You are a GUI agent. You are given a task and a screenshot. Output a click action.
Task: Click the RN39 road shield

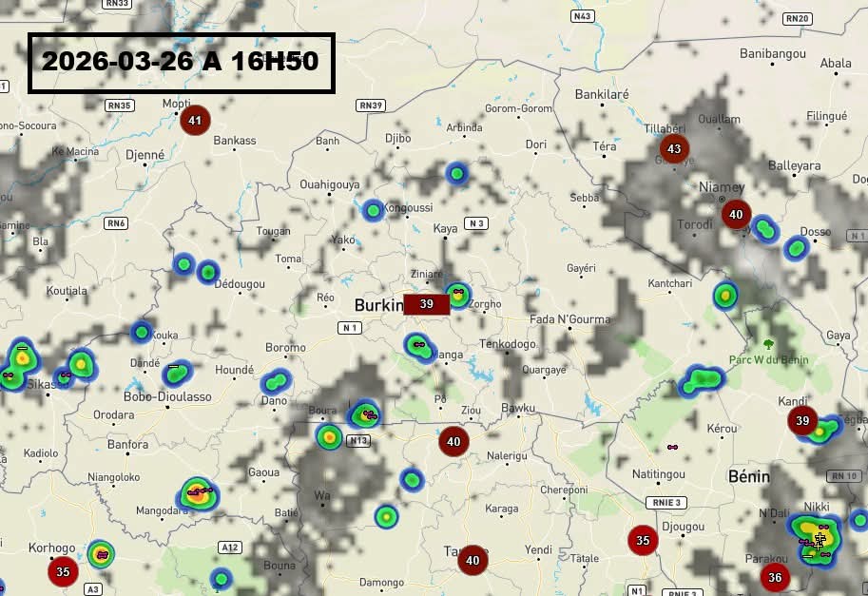pyautogui.click(x=371, y=106)
